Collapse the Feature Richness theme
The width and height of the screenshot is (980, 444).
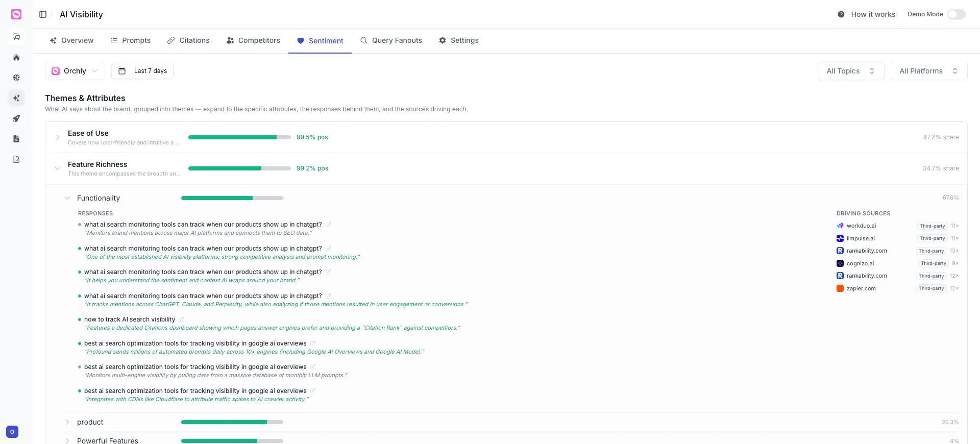[58, 168]
